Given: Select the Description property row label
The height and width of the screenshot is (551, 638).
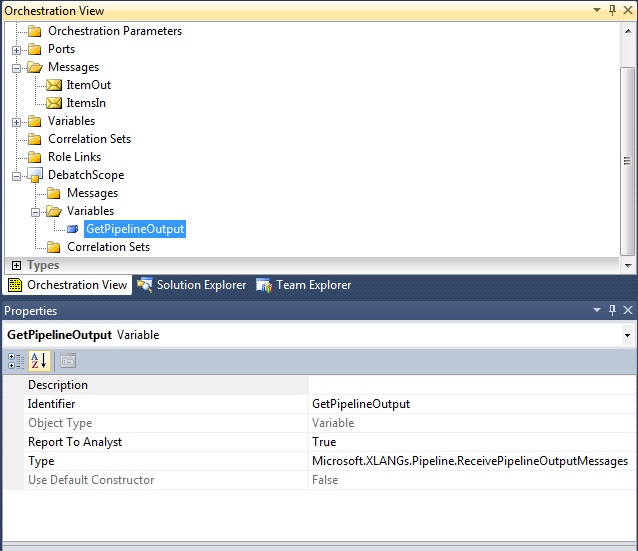Looking at the screenshot, I should 58,385.
